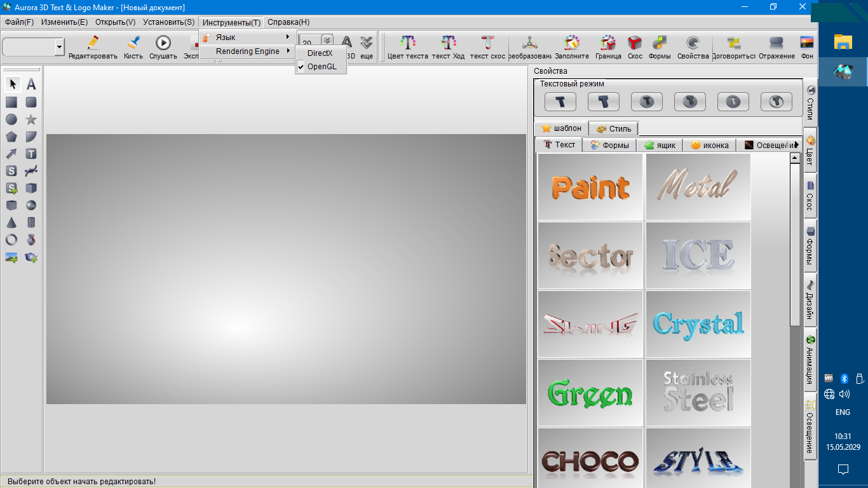Choose the cone 3D shape tool
This screenshot has width=868, height=488.
point(11,222)
